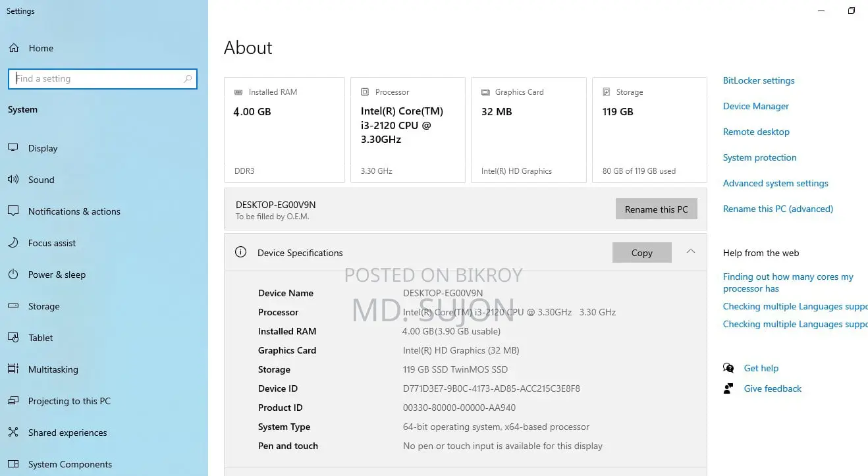Click the Shared experiences icon
The image size is (868, 476).
tap(13, 433)
